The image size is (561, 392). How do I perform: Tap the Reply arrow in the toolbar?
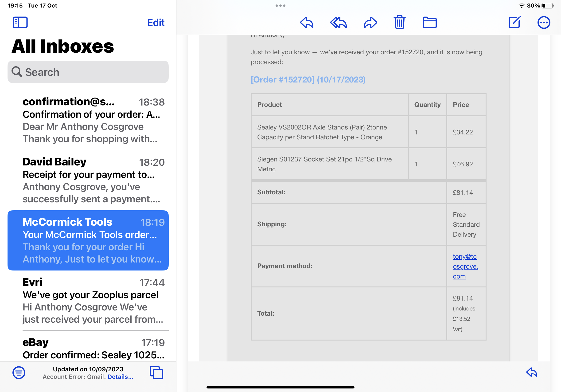(x=306, y=23)
